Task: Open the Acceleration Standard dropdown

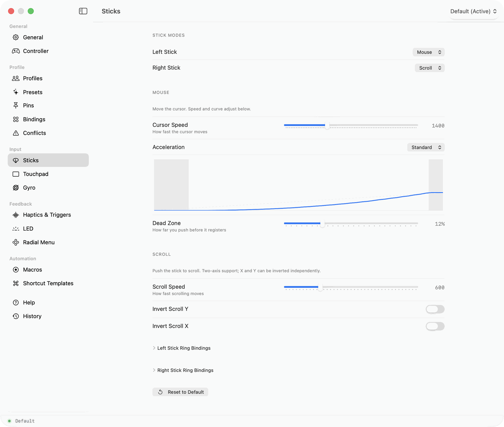Action: pos(426,147)
